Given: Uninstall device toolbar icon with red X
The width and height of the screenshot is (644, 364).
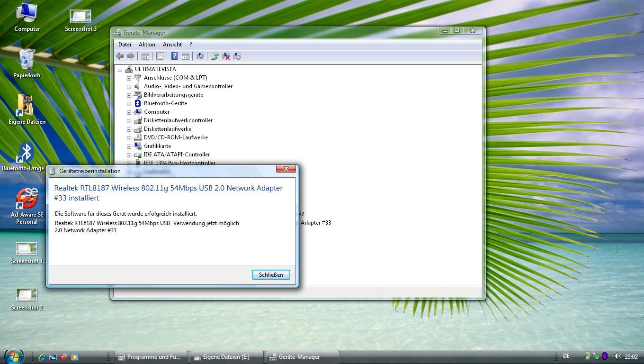Looking at the screenshot, I should coord(226,56).
